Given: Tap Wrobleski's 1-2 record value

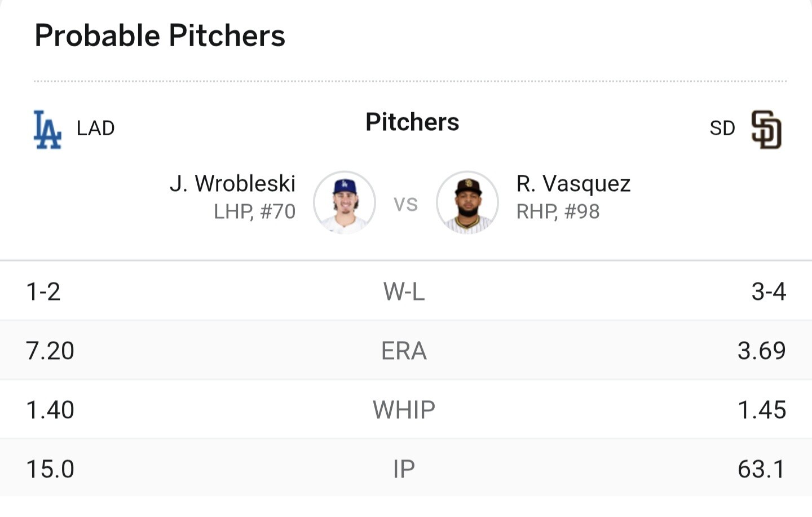Looking at the screenshot, I should click(43, 291).
